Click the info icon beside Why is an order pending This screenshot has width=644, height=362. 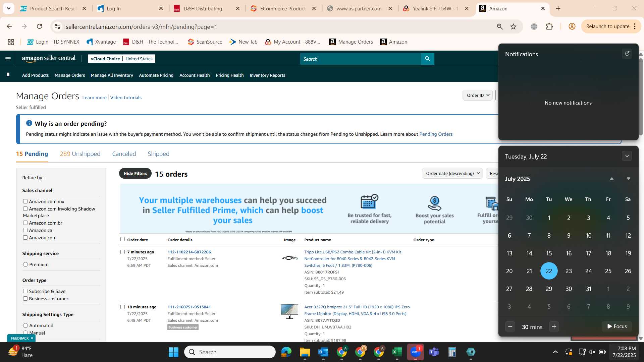pyautogui.click(x=29, y=123)
